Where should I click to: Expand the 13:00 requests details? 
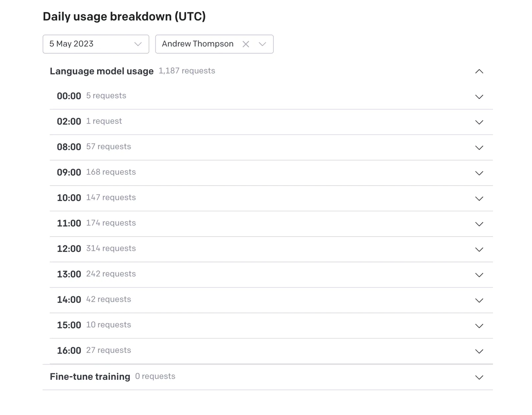click(x=479, y=275)
